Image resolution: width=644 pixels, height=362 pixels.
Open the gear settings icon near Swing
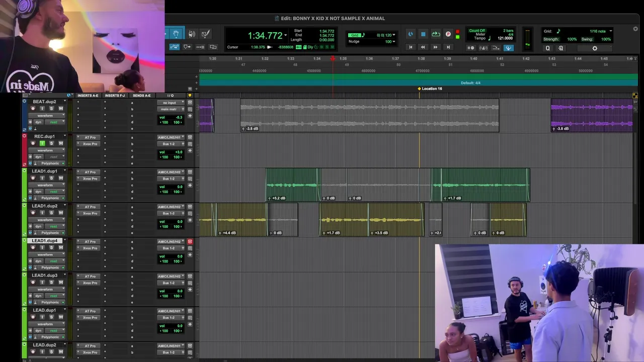click(x=595, y=48)
